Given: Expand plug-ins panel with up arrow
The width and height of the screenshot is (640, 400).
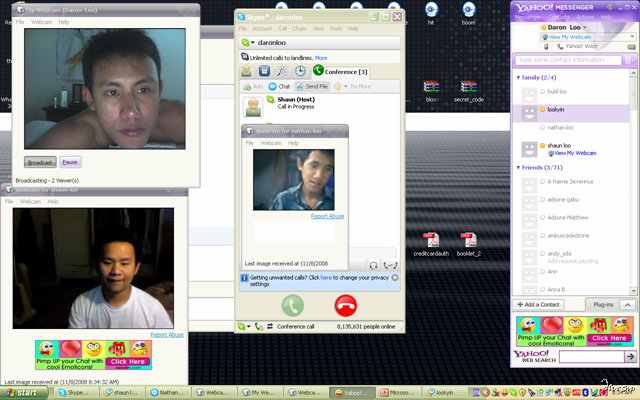Looking at the screenshot, I should click(628, 304).
